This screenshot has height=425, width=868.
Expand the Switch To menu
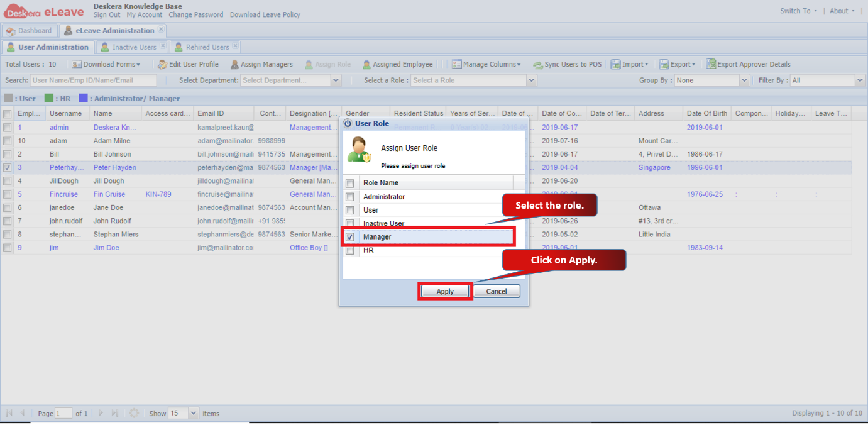(798, 11)
